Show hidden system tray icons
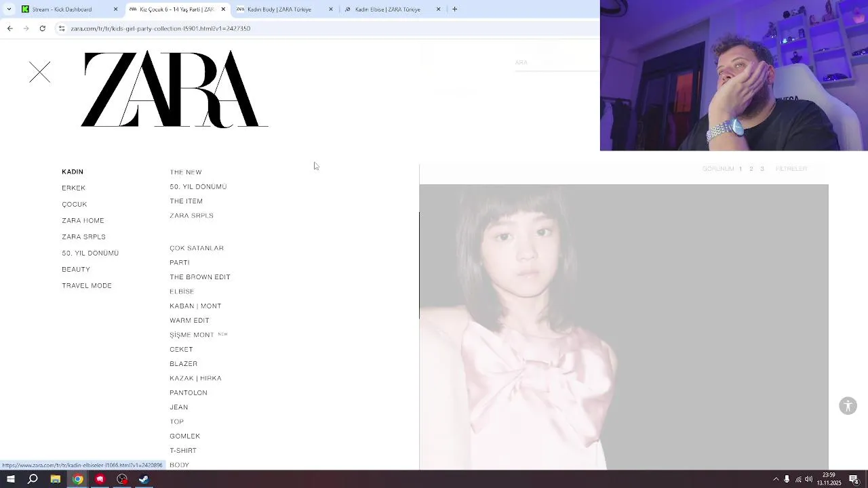 [776, 479]
